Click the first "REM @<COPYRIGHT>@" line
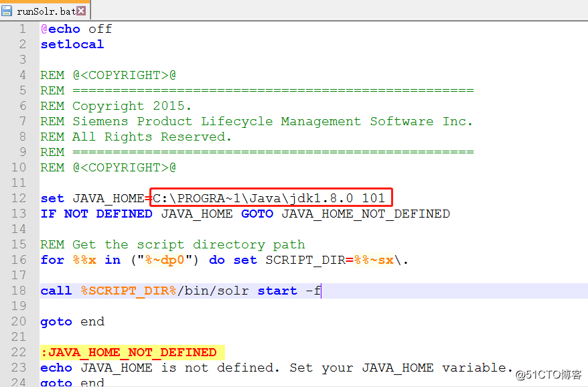The height and width of the screenshot is (387, 588). [108, 75]
